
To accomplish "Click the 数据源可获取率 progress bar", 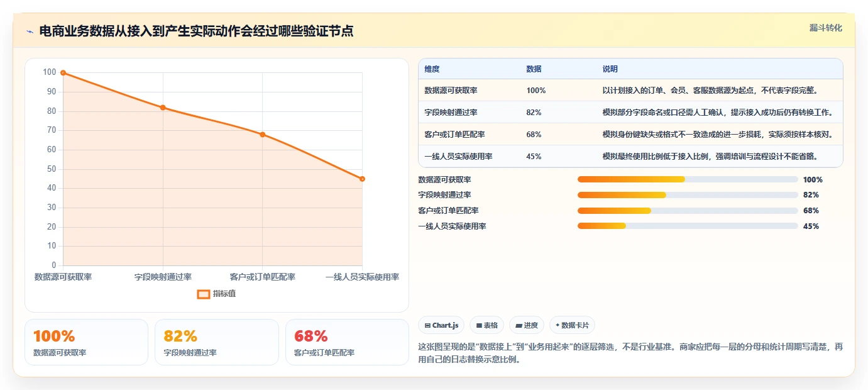I will pyautogui.click(x=688, y=179).
